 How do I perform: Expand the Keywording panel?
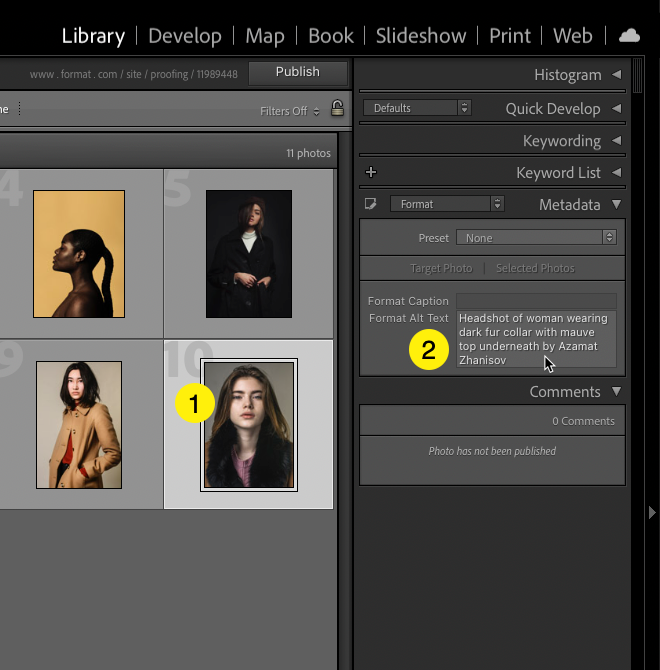tap(616, 141)
